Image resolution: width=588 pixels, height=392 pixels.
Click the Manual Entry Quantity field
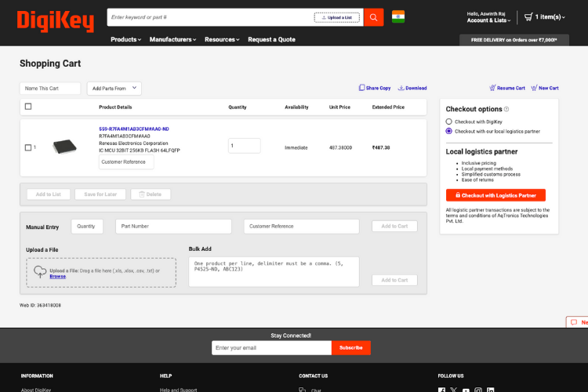tap(87, 227)
